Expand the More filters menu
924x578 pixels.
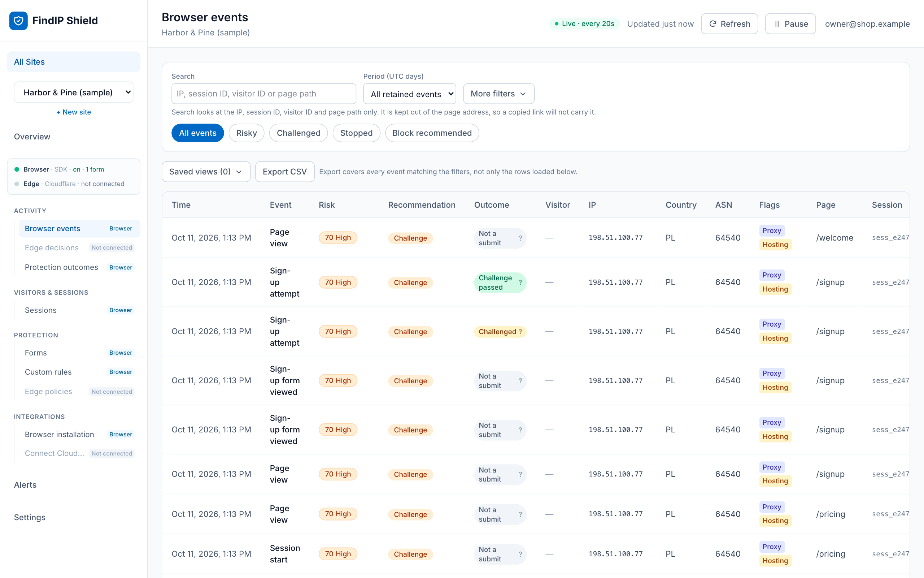tap(499, 94)
